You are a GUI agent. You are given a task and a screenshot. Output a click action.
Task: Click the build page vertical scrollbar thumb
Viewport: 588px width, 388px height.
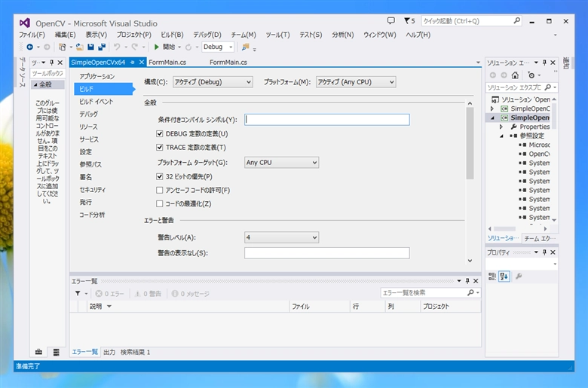pyautogui.click(x=470, y=143)
